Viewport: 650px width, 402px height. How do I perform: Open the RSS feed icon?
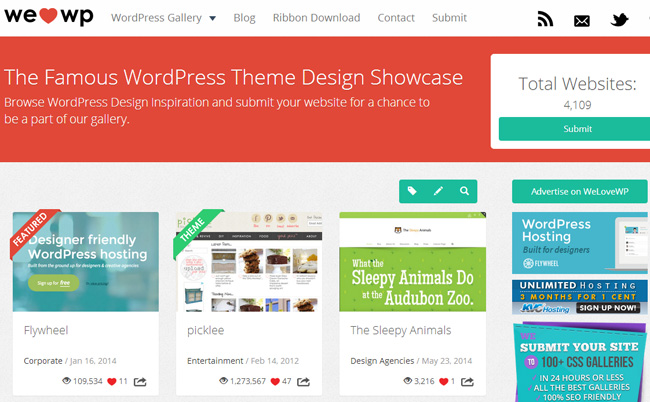pyautogui.click(x=545, y=19)
